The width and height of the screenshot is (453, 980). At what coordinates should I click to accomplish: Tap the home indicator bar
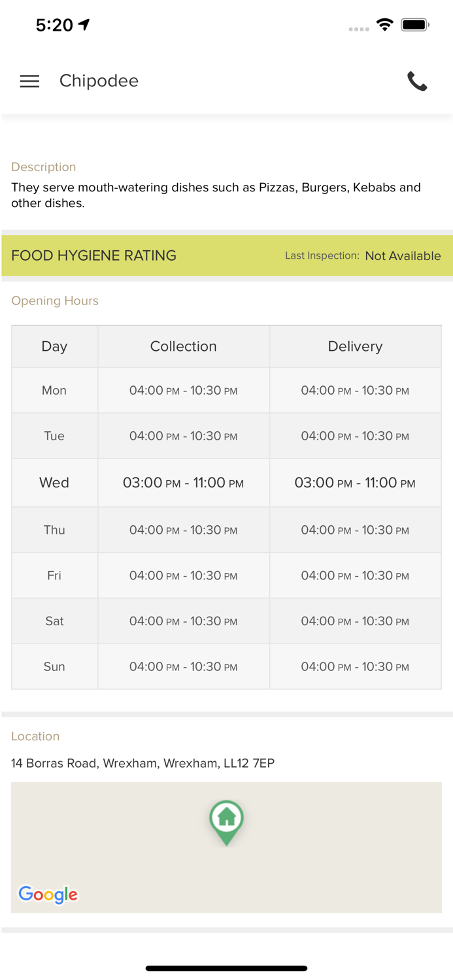click(226, 968)
